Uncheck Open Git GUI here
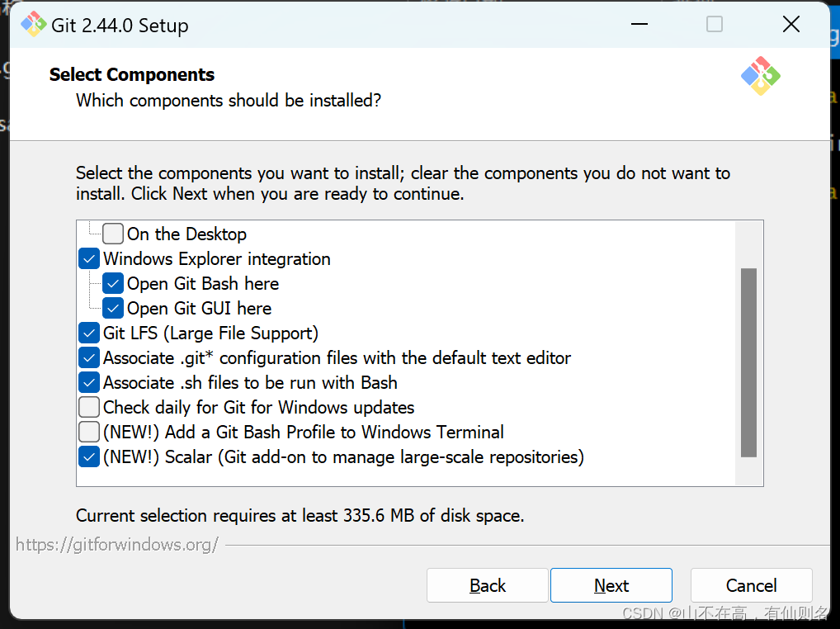The width and height of the screenshot is (840, 629). (x=112, y=308)
